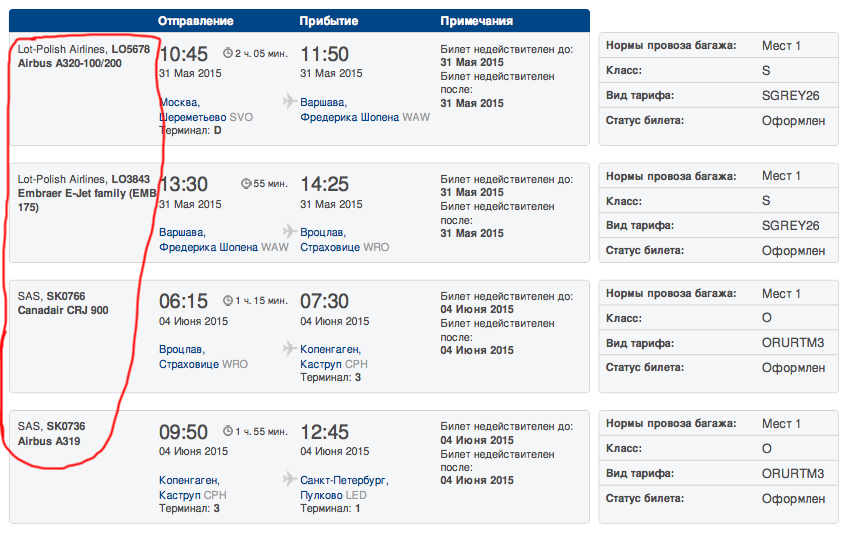855x541 pixels.
Task: Click the clock icon next to 1 ч. 55 мин.
Action: pyautogui.click(x=227, y=432)
